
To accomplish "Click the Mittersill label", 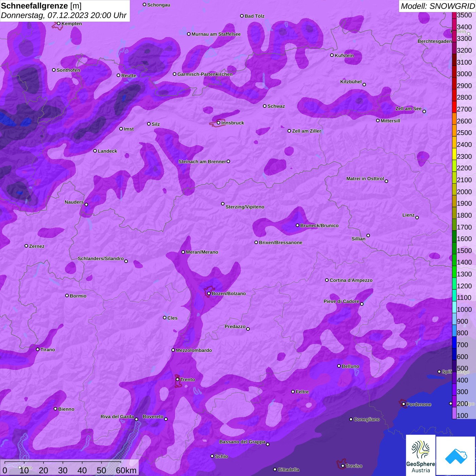I will [x=390, y=121].
